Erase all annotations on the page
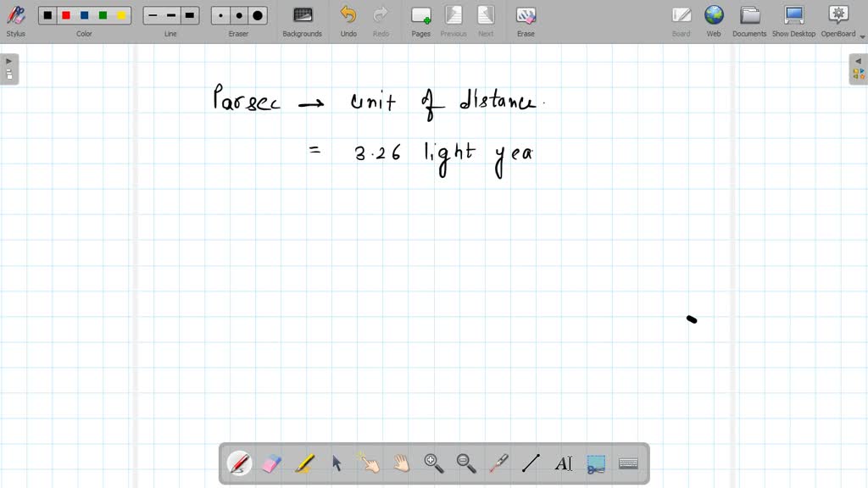This screenshot has width=868, height=488. (x=526, y=20)
